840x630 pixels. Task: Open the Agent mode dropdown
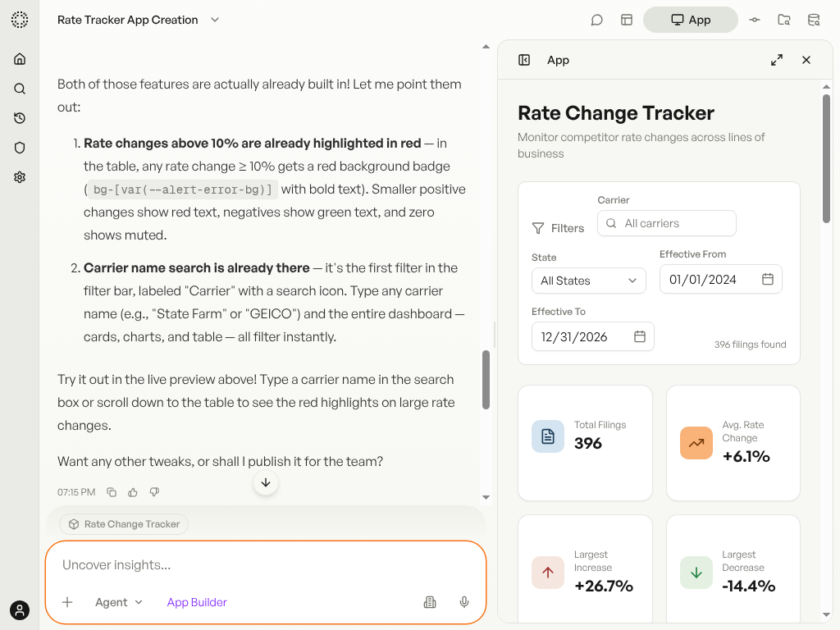(x=118, y=602)
